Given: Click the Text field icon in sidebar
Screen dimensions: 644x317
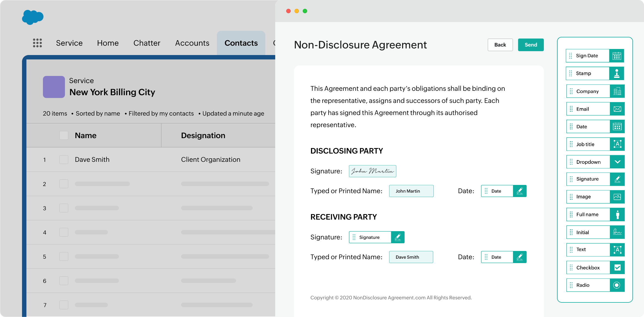Looking at the screenshot, I should tap(617, 250).
